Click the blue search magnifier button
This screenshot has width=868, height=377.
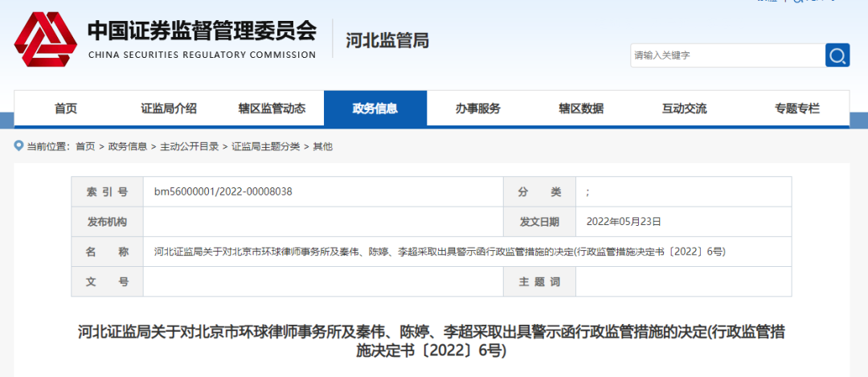pos(837,55)
